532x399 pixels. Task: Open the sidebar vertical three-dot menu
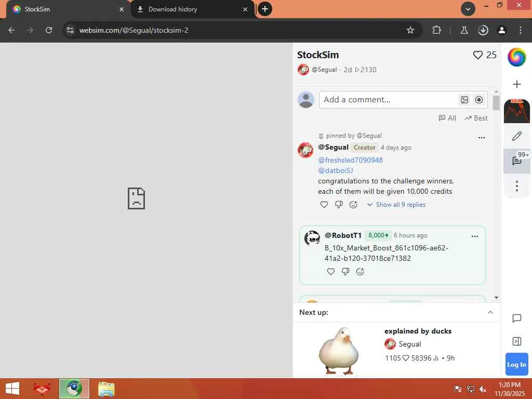pyautogui.click(x=516, y=186)
